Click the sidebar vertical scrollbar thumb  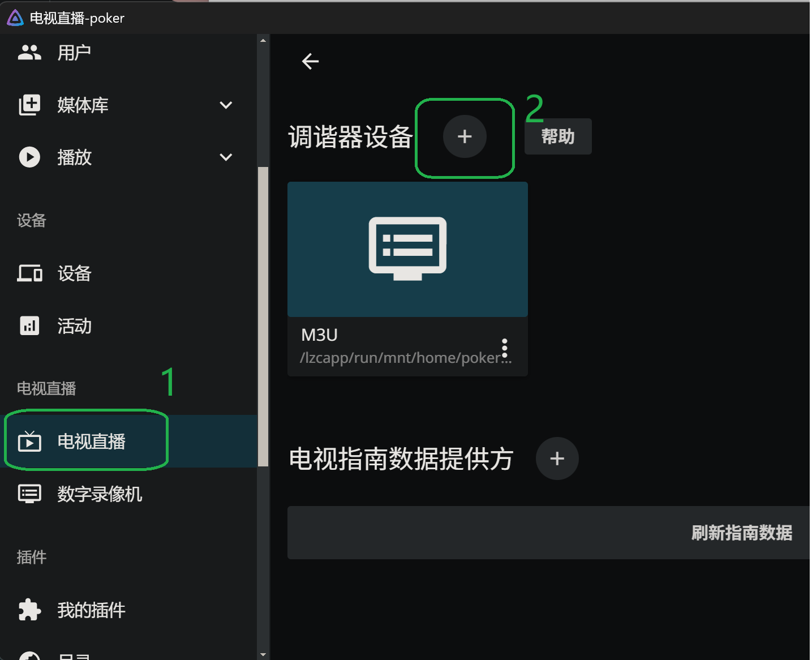[263, 316]
